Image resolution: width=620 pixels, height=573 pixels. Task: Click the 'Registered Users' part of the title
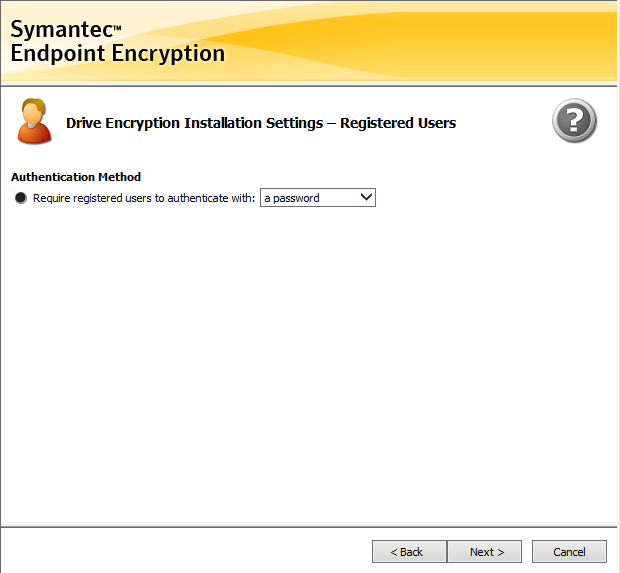[398, 123]
